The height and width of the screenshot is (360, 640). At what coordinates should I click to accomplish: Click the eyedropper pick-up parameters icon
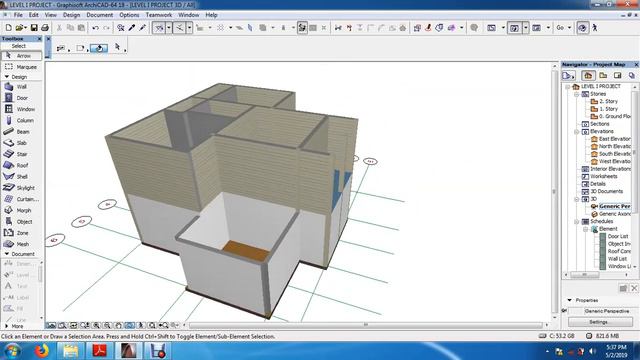(x=131, y=28)
